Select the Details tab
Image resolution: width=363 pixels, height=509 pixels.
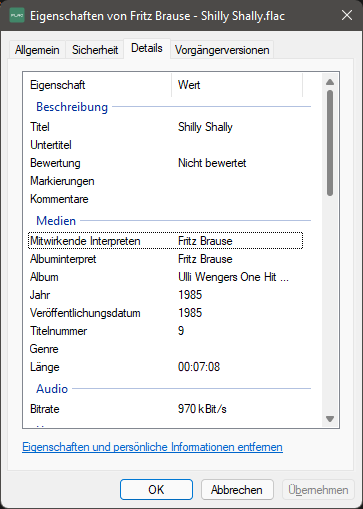click(x=147, y=48)
